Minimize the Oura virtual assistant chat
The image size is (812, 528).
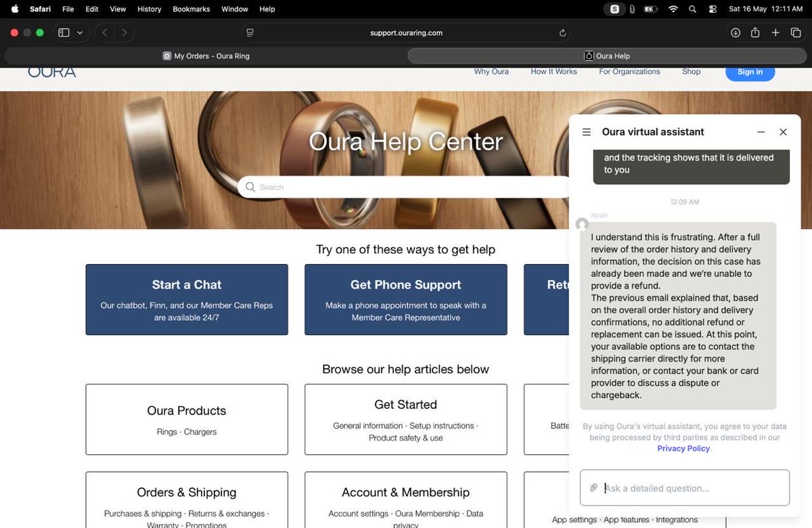[761, 132]
